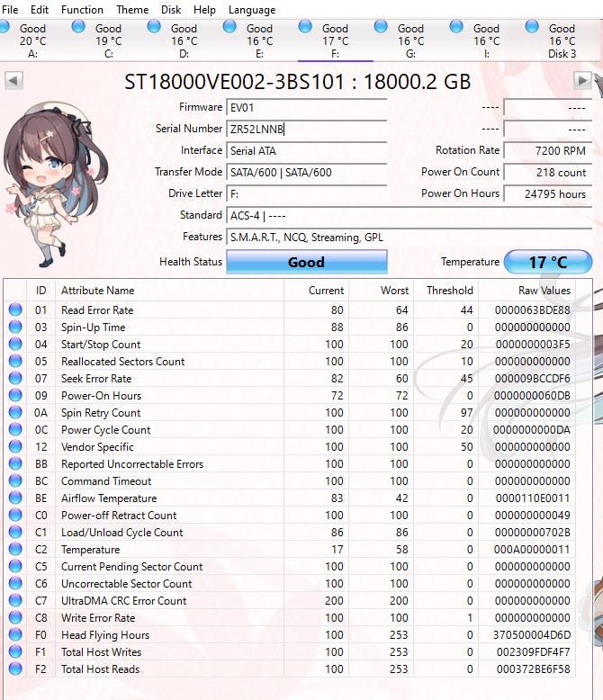
Task: Switch to Disk 3 tab
Action: [562, 40]
